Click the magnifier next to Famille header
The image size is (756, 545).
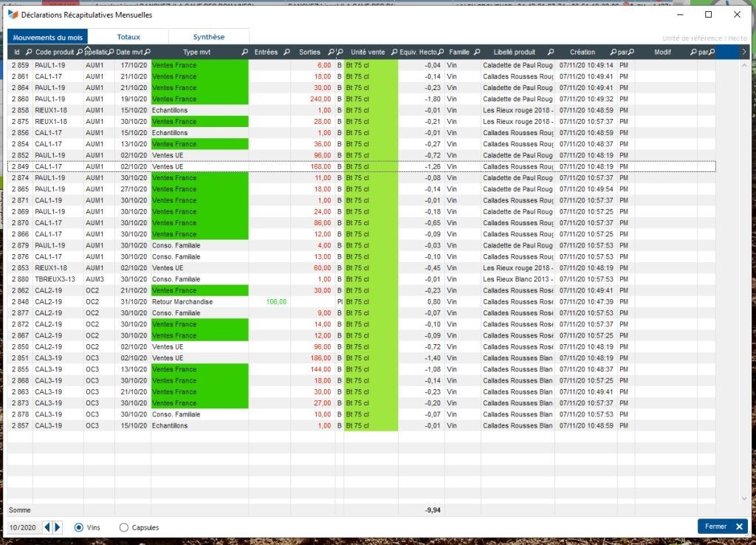pos(476,52)
